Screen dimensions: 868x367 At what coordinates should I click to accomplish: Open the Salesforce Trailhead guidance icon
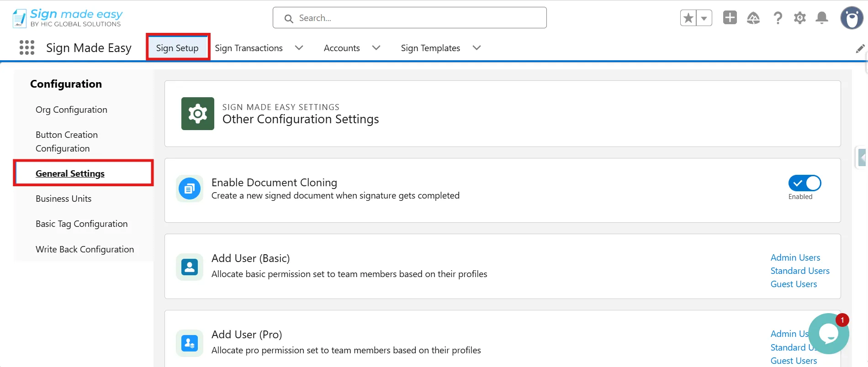[x=753, y=18]
